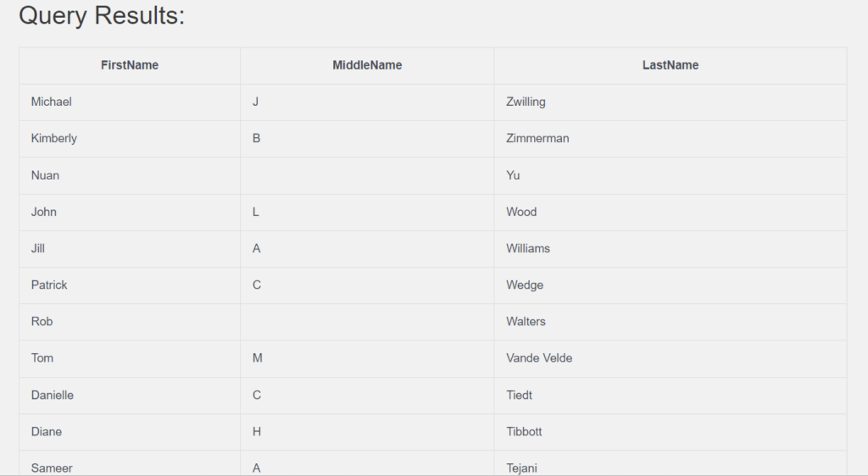This screenshot has height=476, width=868.
Task: Click the first name Nuan
Action: [45, 175]
